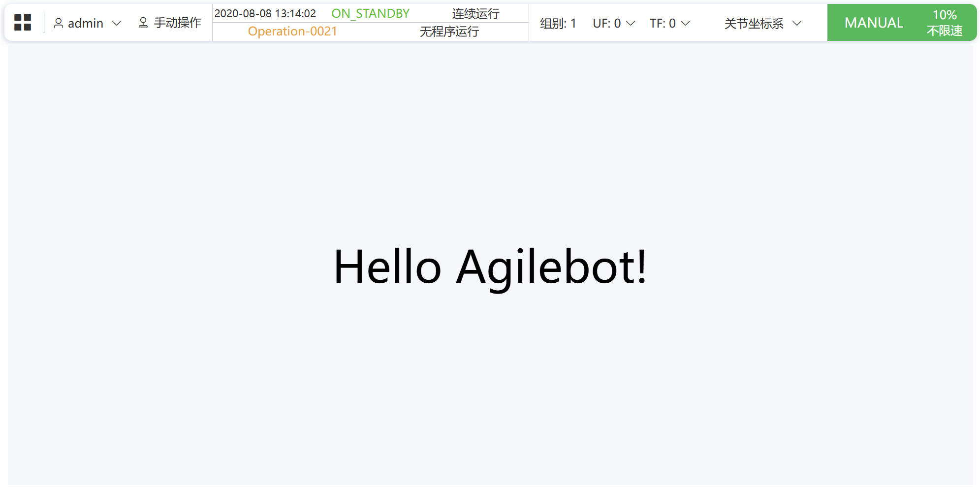Screen dimensions: 980x499
Task: Click the 组别: 1 group indicator
Action: coord(558,23)
